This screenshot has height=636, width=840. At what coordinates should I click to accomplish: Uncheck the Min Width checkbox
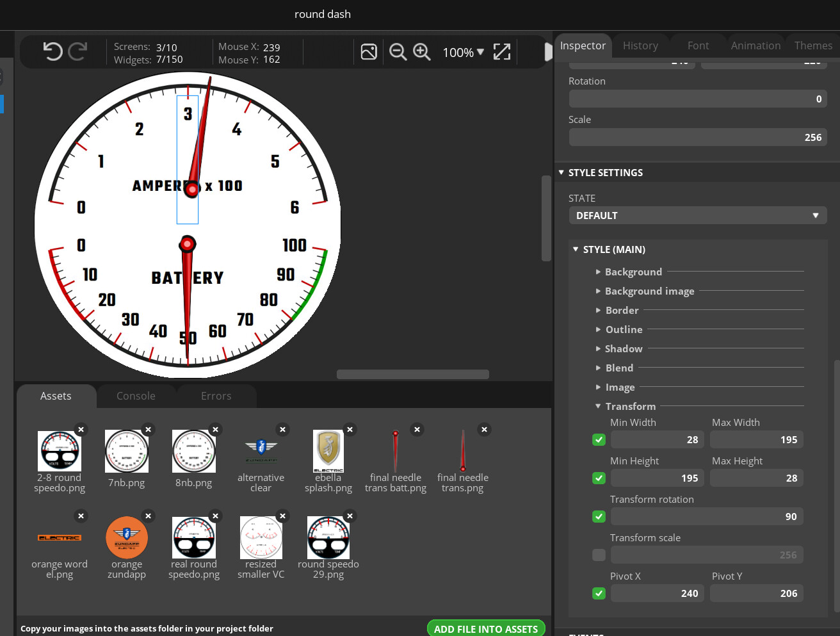(x=599, y=440)
